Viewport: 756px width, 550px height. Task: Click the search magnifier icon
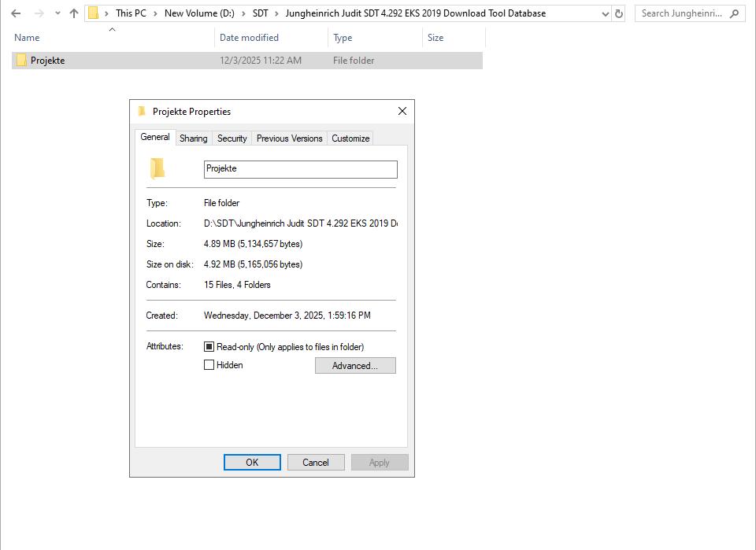(734, 13)
